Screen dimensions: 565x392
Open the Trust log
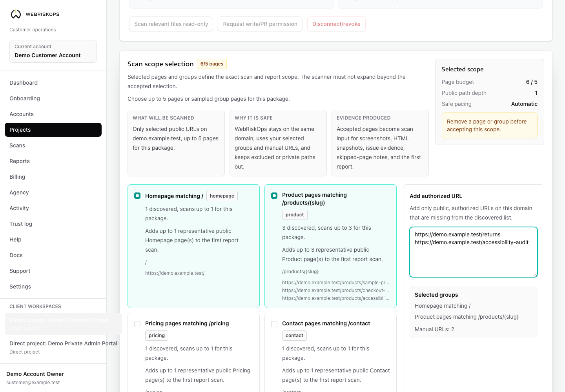point(53,224)
